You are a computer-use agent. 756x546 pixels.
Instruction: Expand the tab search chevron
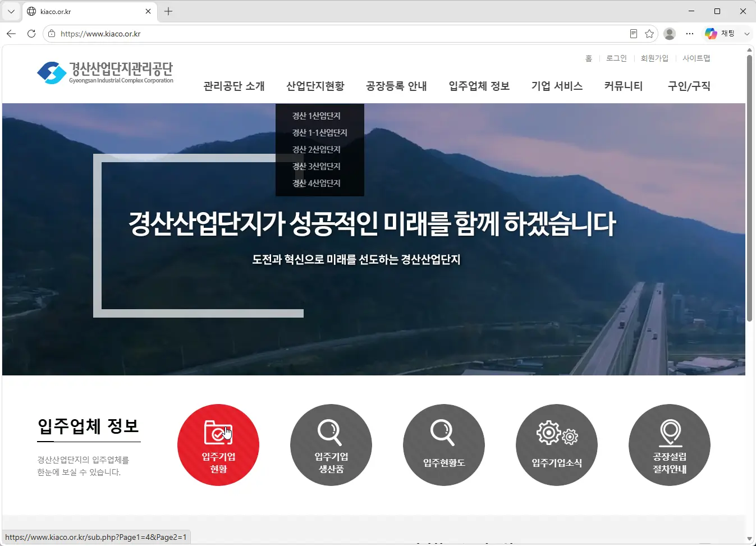(x=11, y=11)
